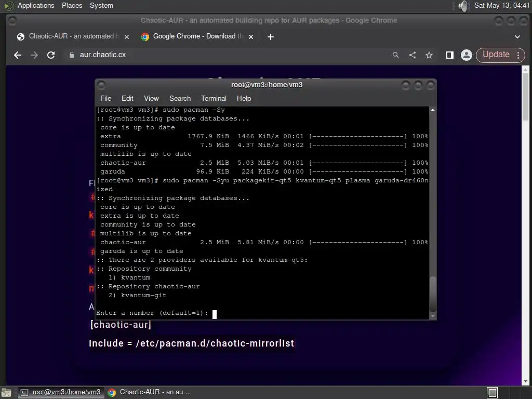Open terminal Search menu
The height and width of the screenshot is (399, 532).
tap(180, 98)
